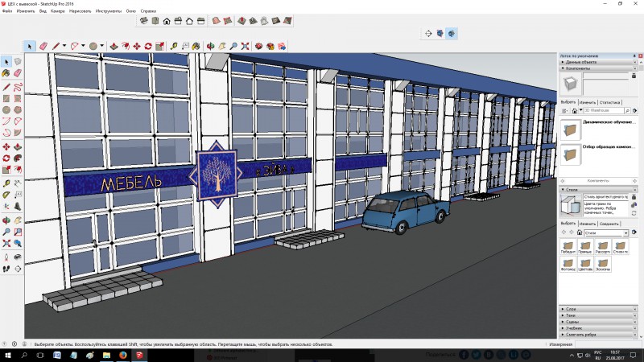Open the Paint Bucket tool

194,46
